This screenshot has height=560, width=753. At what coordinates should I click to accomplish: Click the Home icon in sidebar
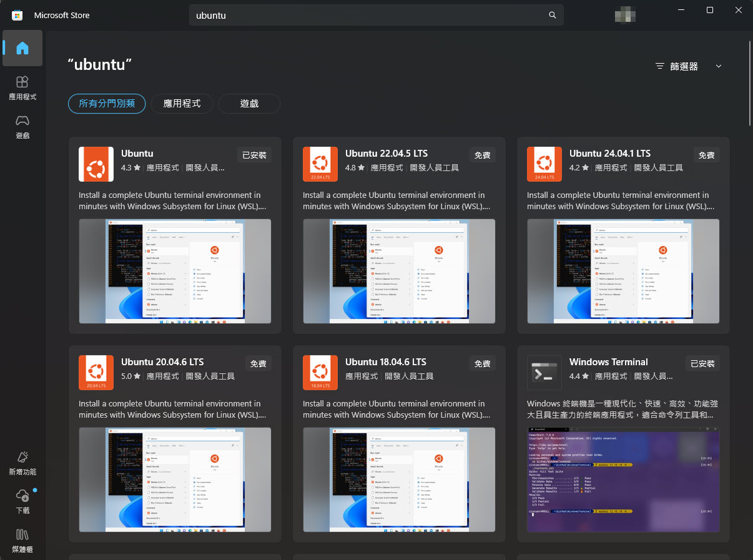(22, 48)
